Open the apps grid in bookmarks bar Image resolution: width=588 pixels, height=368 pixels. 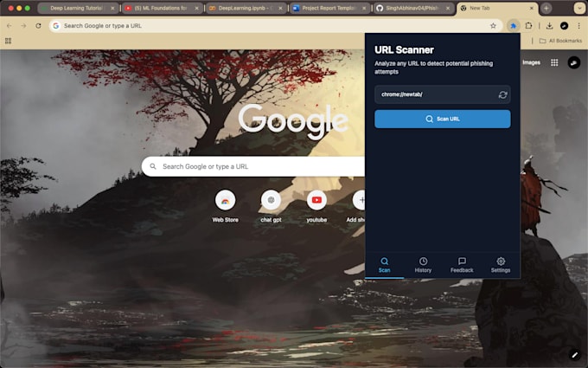pyautogui.click(x=8, y=41)
